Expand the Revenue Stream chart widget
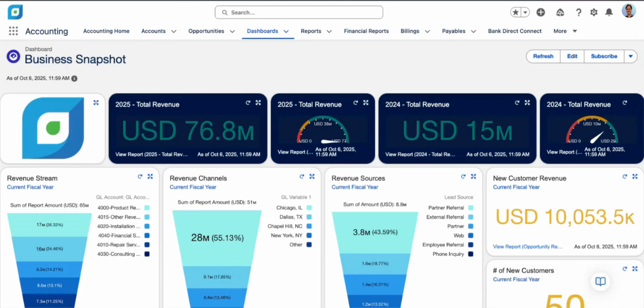 pos(150,177)
